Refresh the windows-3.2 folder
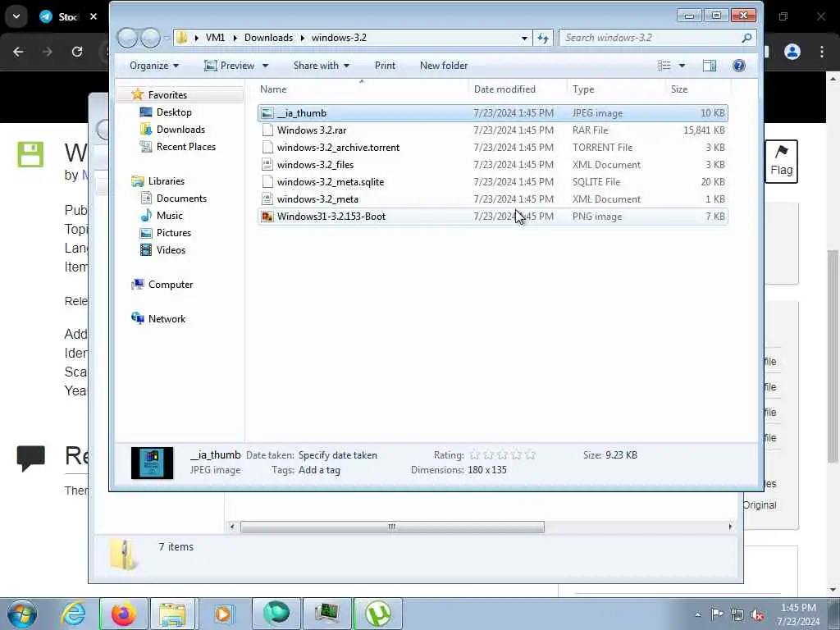840x630 pixels. coord(543,38)
